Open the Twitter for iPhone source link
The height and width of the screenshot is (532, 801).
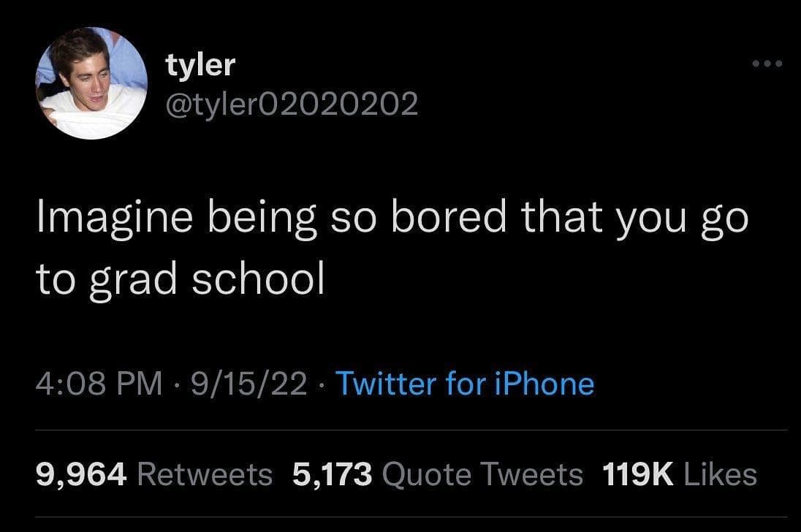464,384
